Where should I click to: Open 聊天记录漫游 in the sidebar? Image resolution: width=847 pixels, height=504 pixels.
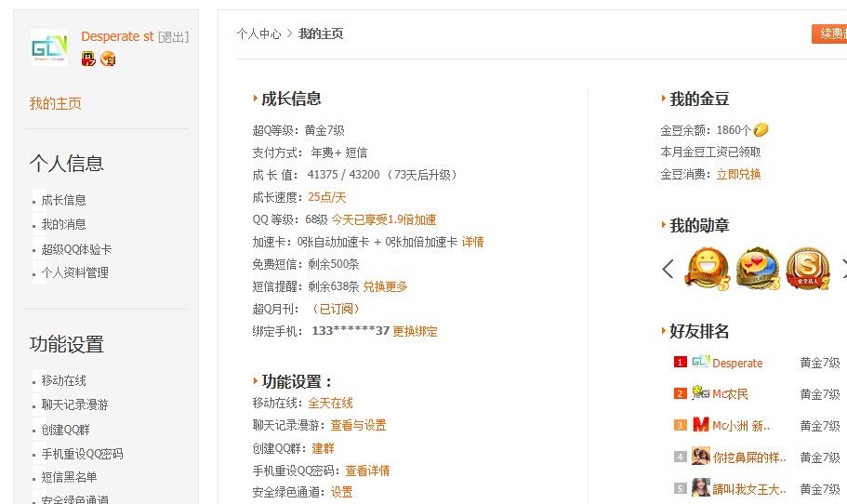tap(75, 405)
